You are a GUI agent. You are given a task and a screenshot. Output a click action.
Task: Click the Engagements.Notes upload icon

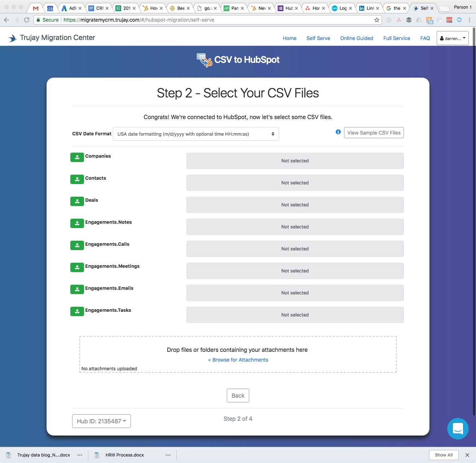point(77,223)
